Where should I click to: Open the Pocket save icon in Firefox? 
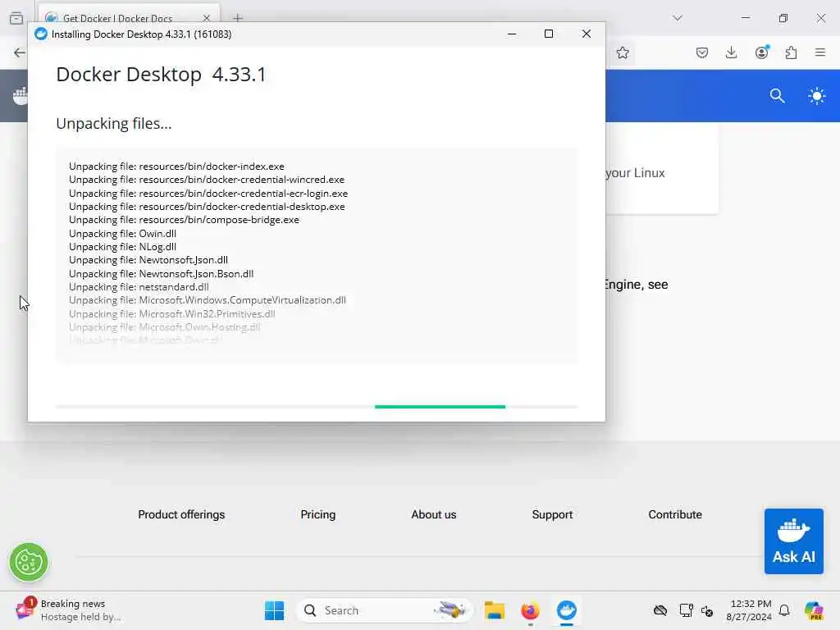click(702, 52)
